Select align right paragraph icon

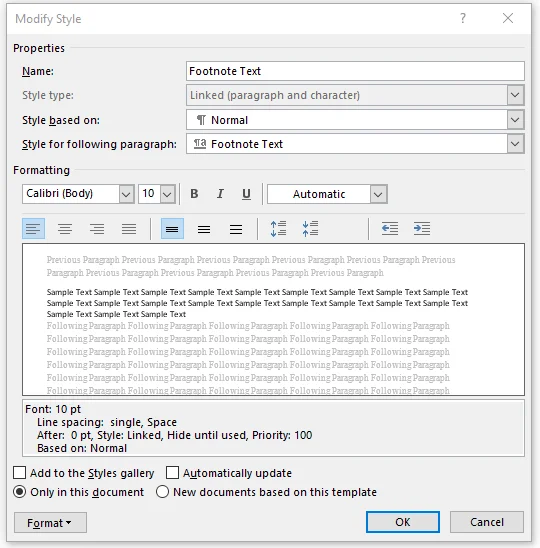point(97,229)
